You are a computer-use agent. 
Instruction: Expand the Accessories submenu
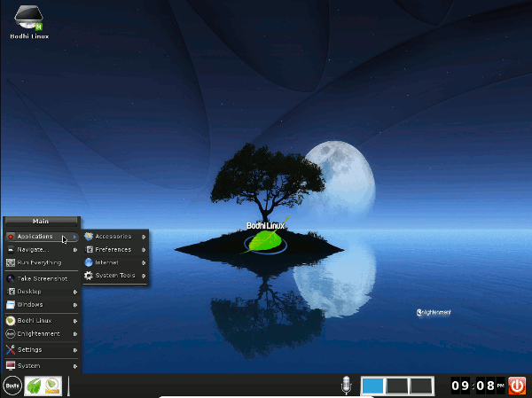coord(114,237)
